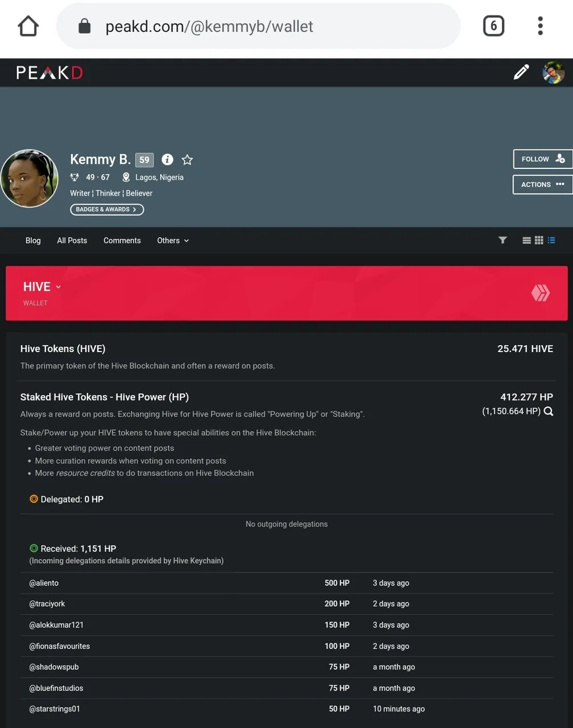
Task: Click the PEAKD logo
Action: (x=49, y=73)
